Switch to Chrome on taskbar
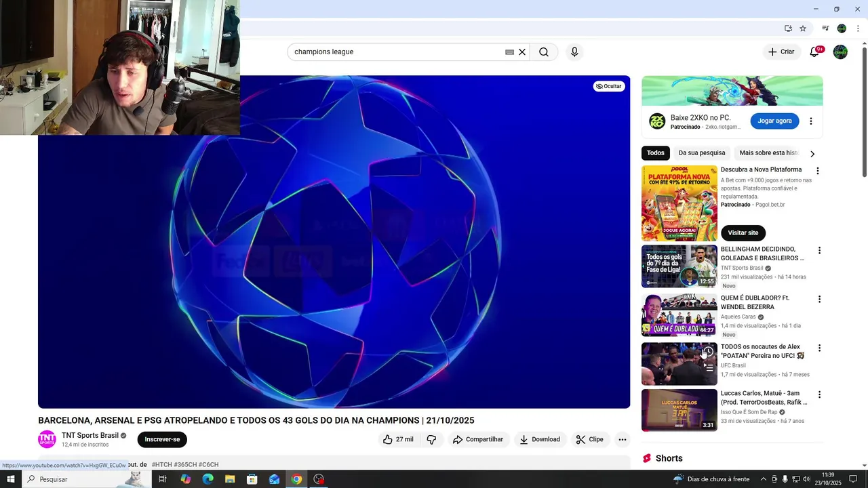The image size is (868, 488). tap(296, 479)
